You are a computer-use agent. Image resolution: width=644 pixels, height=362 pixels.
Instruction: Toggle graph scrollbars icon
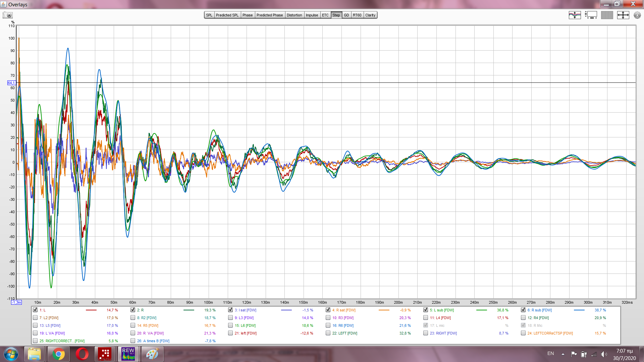591,15
